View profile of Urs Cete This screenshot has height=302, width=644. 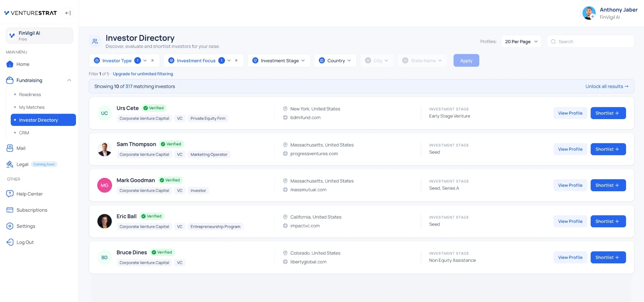click(x=570, y=113)
